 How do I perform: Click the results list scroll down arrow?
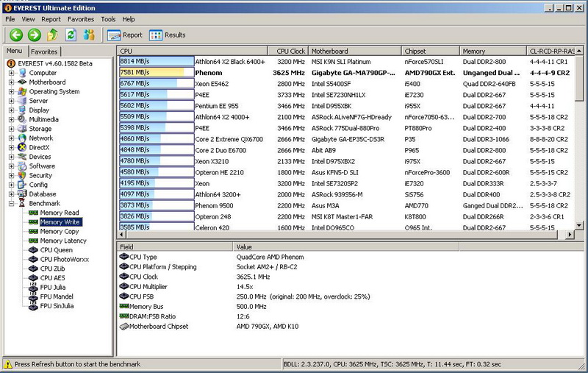579,225
